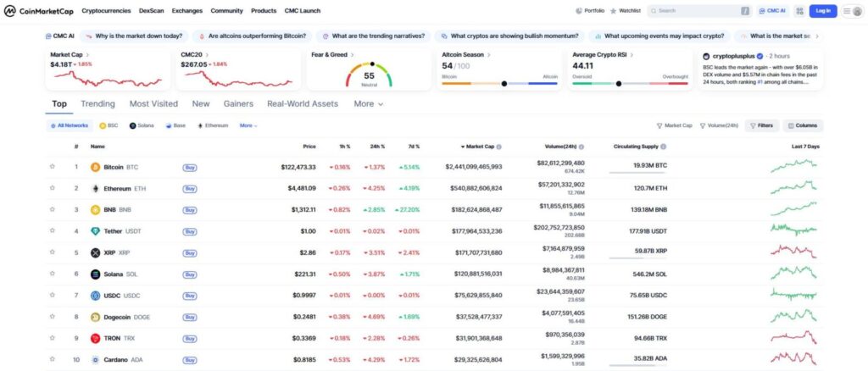868x371 pixels.
Task: Click the Altcoin Season slider indicator
Action: pos(504,84)
